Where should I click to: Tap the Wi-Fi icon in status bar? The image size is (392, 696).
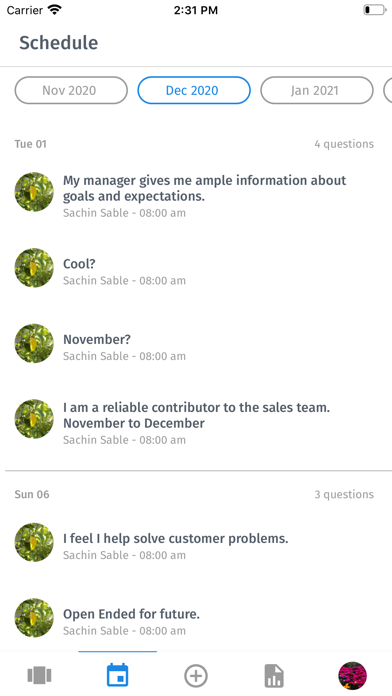tap(55, 10)
